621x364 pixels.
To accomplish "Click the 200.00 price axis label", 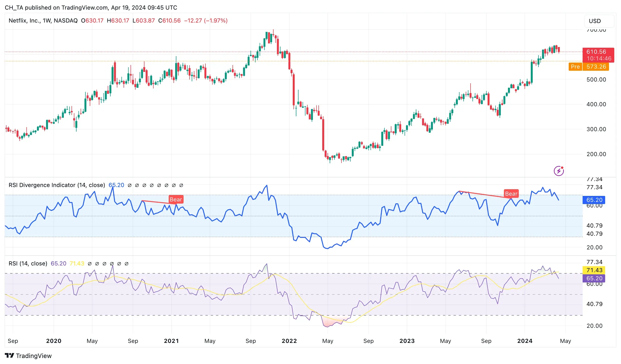I will pyautogui.click(x=596, y=154).
